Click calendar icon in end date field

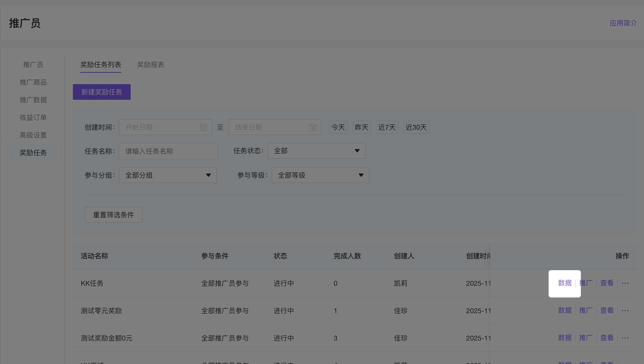[313, 127]
